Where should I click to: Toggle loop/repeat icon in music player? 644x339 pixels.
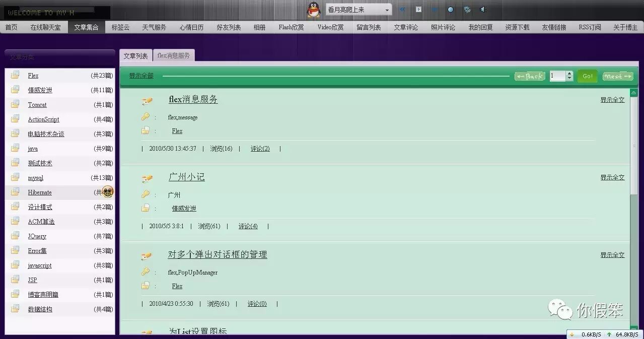467,10
